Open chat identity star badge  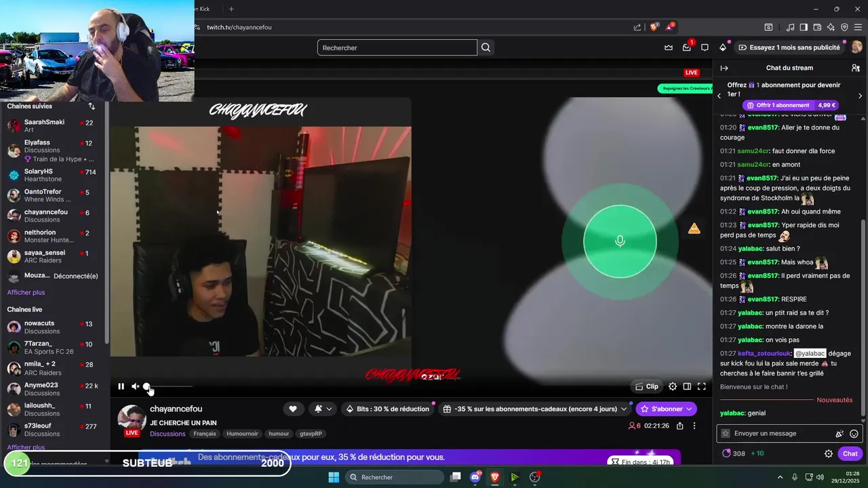[726, 434]
